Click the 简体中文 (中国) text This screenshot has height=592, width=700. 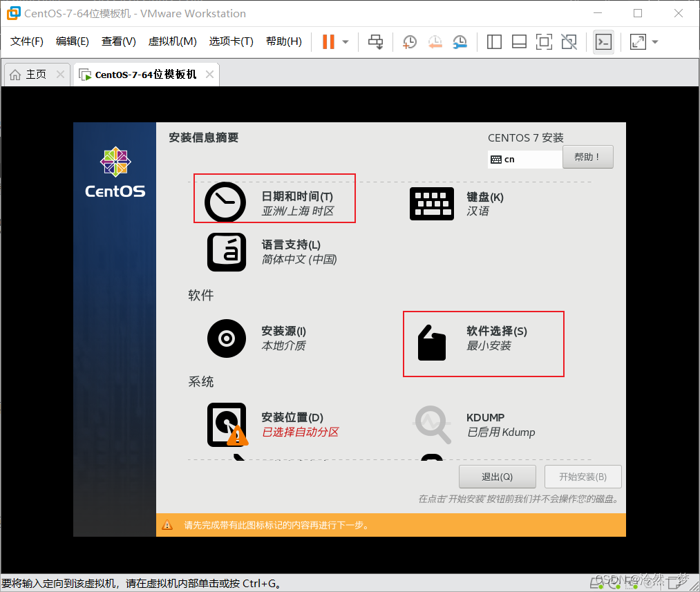click(x=299, y=259)
